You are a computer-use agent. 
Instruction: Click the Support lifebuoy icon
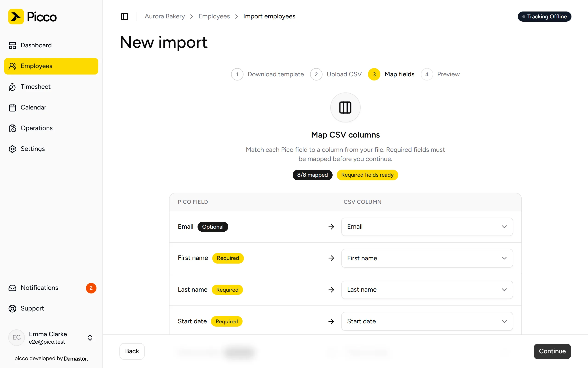(12, 309)
